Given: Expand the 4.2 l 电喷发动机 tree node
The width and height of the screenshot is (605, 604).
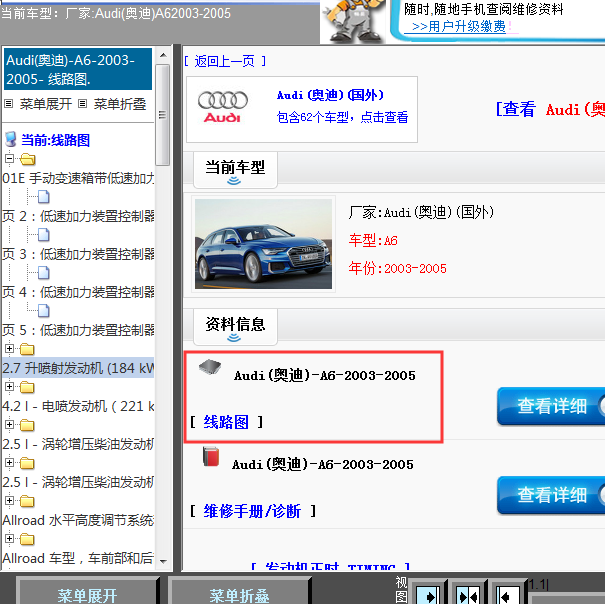Looking at the screenshot, I should [x=9, y=386].
